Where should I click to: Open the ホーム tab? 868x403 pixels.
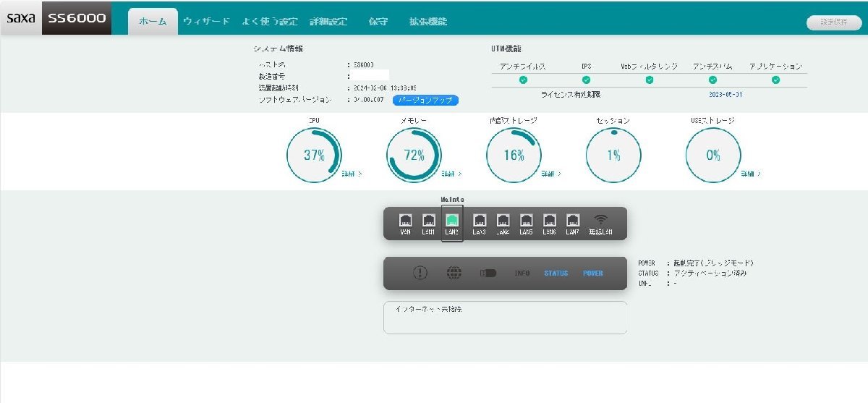tap(153, 22)
